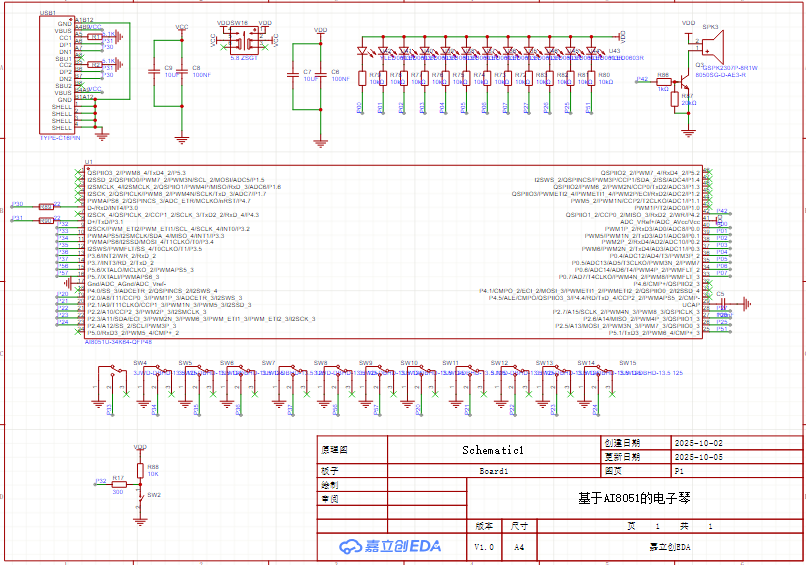Image resolution: width=806 pixels, height=565 pixels.
Task: Select the SPK3 speaker symbol
Action: (713, 47)
